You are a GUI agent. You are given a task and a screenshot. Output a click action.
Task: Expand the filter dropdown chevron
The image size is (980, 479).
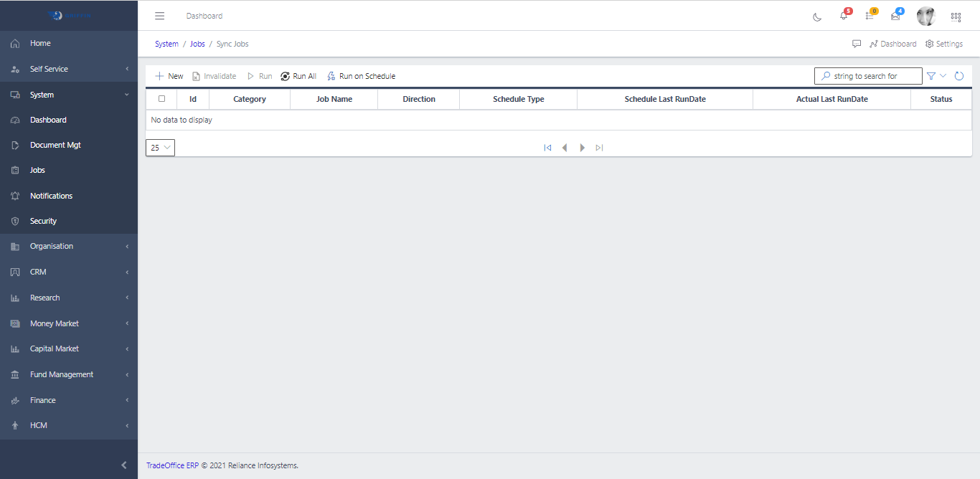tap(943, 76)
